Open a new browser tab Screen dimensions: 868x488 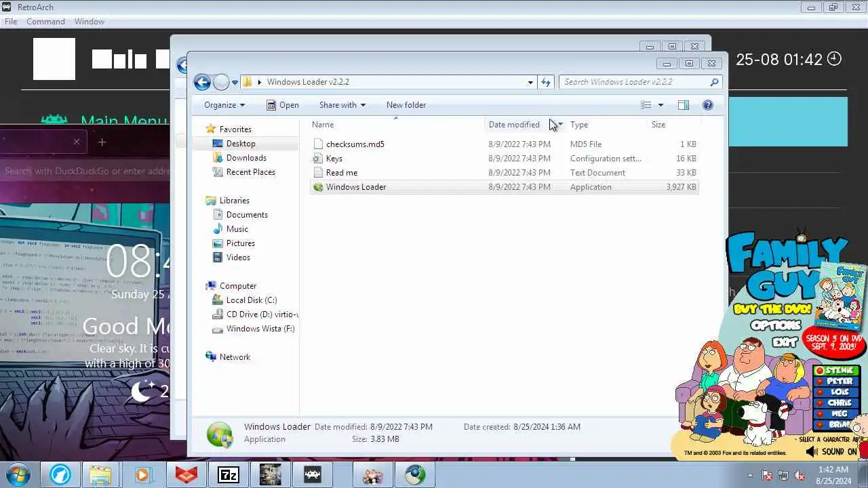(x=102, y=142)
